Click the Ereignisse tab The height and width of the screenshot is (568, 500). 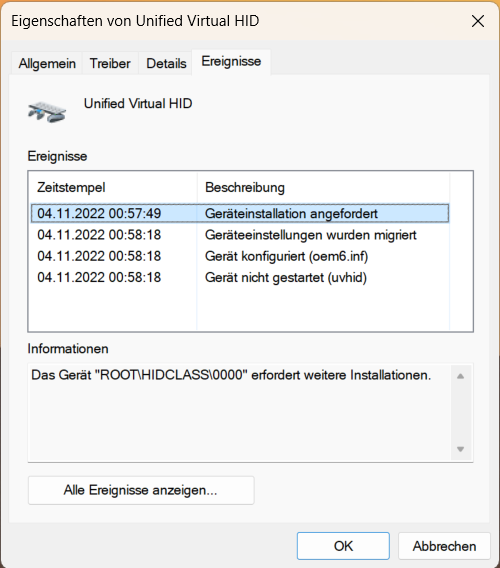pyautogui.click(x=231, y=62)
